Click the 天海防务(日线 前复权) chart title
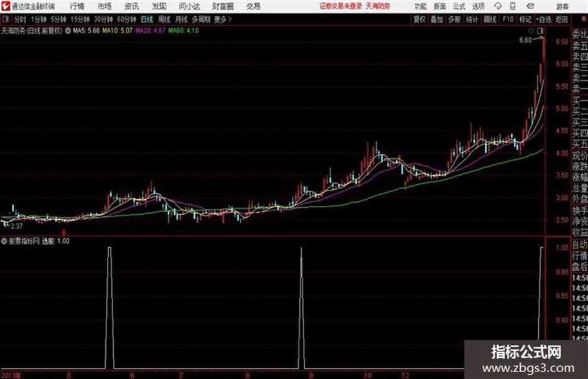The width and height of the screenshot is (588, 379). tap(32, 30)
